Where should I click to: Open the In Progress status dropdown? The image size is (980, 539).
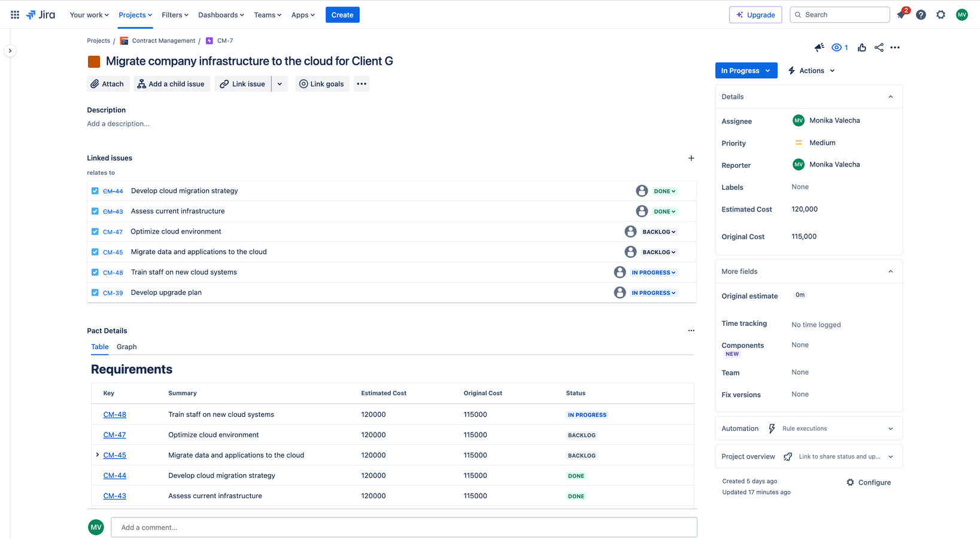point(746,71)
